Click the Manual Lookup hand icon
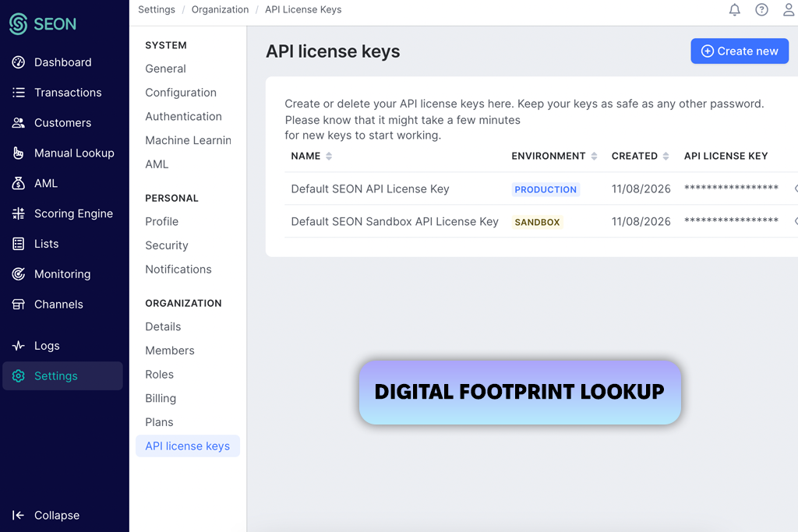 tap(19, 153)
